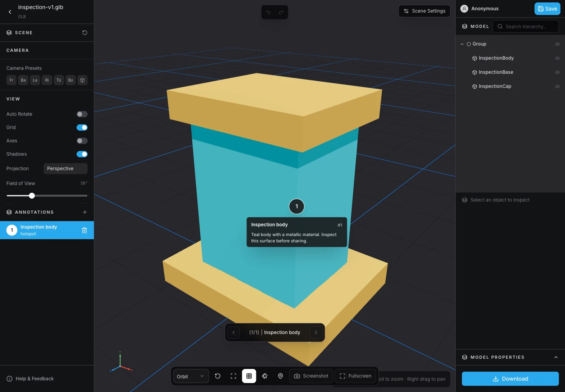Open Help & Feedback
The height and width of the screenshot is (392, 565).
tap(30, 379)
